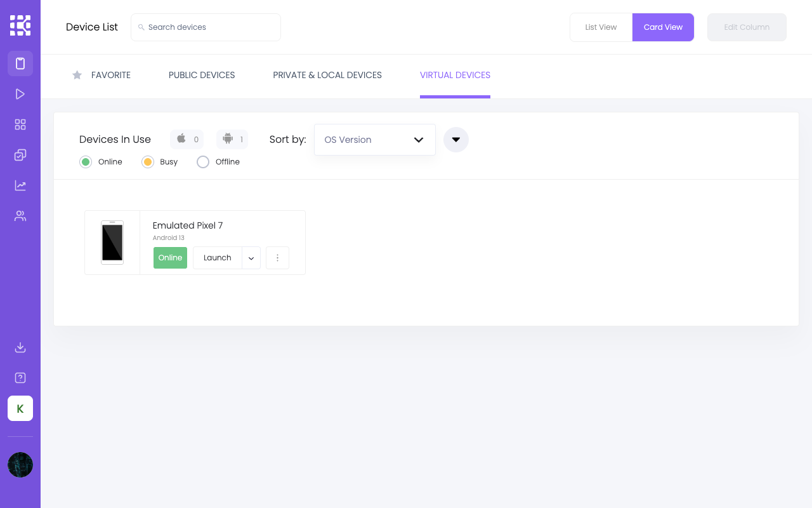Open the four-squares grid icon in sidebar
The height and width of the screenshot is (508, 812).
(20, 124)
